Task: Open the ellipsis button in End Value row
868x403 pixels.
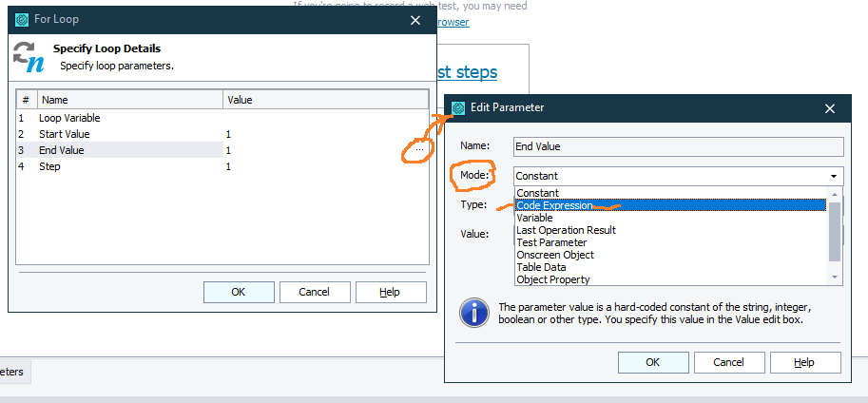Action: click(419, 150)
